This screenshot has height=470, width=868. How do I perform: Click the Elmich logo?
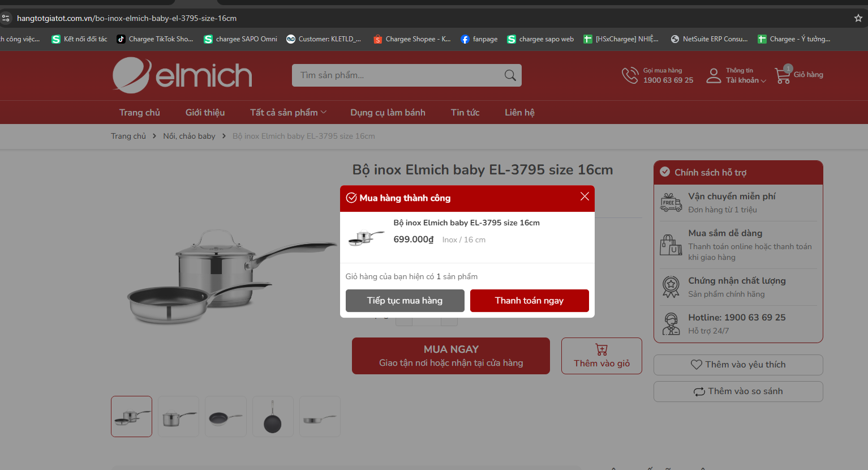coord(182,75)
